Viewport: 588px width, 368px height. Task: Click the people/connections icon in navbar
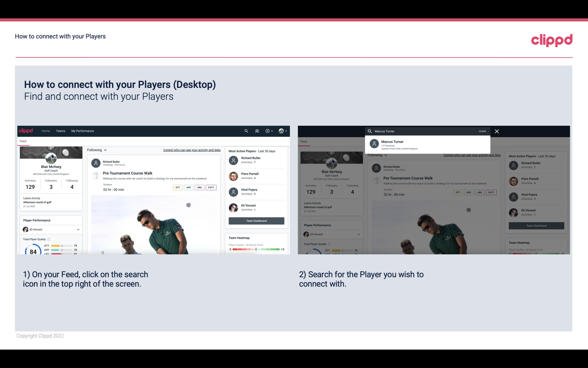(x=256, y=131)
